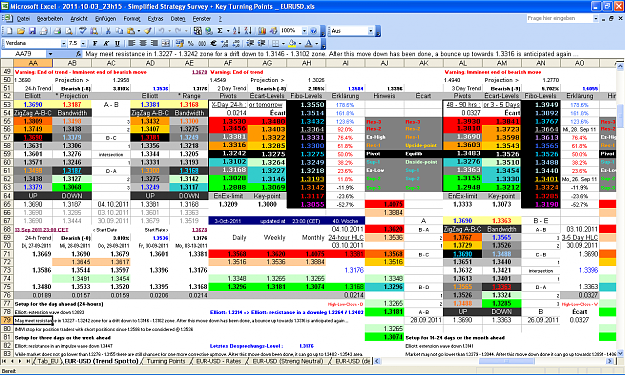This screenshot has width=625, height=375.
Task: Click the AutoSum sigma icon
Action: tap(220, 31)
